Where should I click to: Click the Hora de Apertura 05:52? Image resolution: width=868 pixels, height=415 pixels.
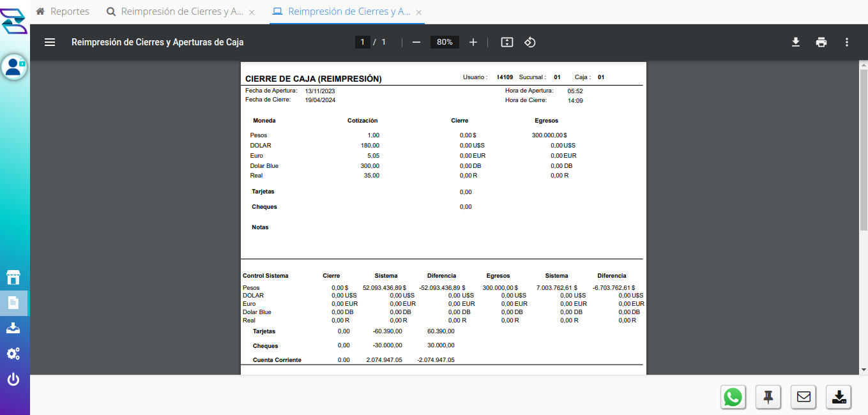pos(575,91)
